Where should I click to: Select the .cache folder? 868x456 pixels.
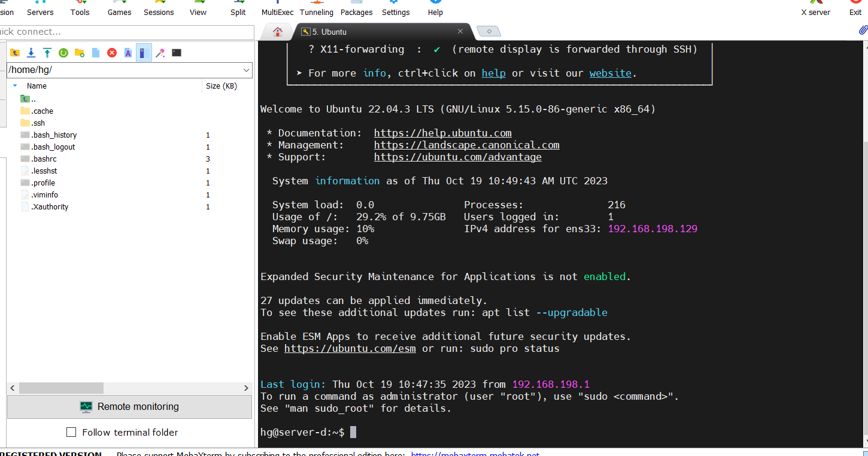click(37, 111)
